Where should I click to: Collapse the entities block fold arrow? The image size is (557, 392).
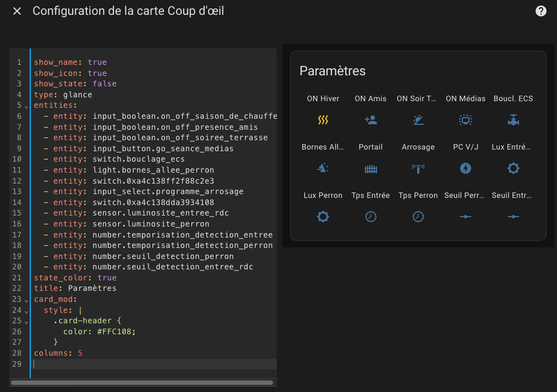coord(26,107)
